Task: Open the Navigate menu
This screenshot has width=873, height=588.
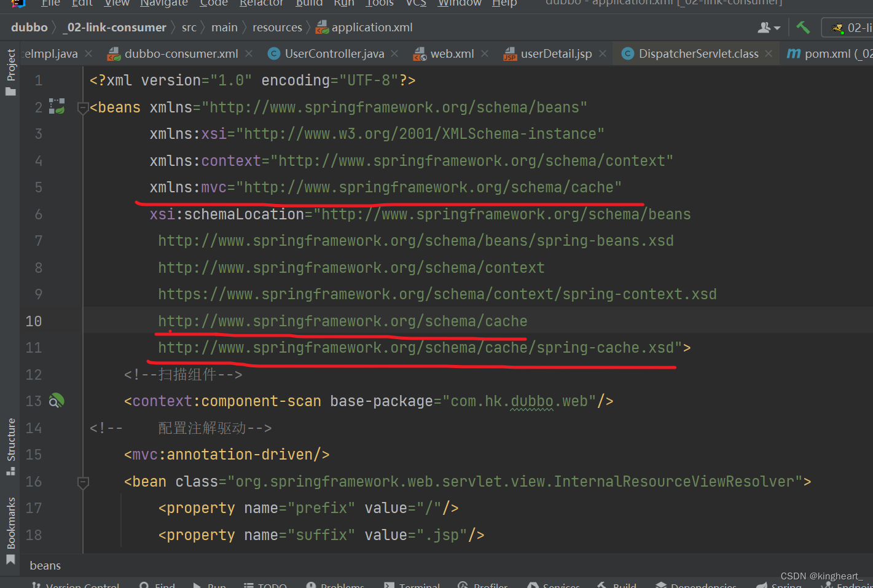Action: coord(163,4)
